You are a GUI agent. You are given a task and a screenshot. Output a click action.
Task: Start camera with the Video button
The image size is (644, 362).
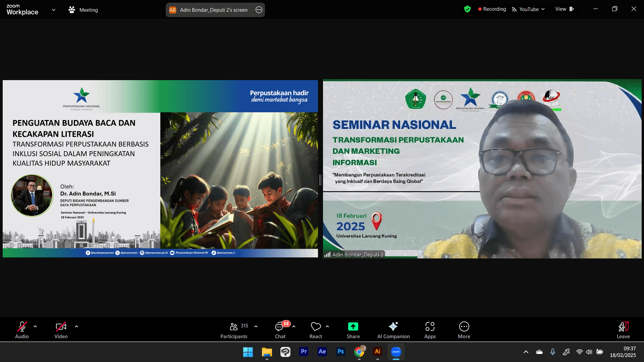(x=61, y=330)
